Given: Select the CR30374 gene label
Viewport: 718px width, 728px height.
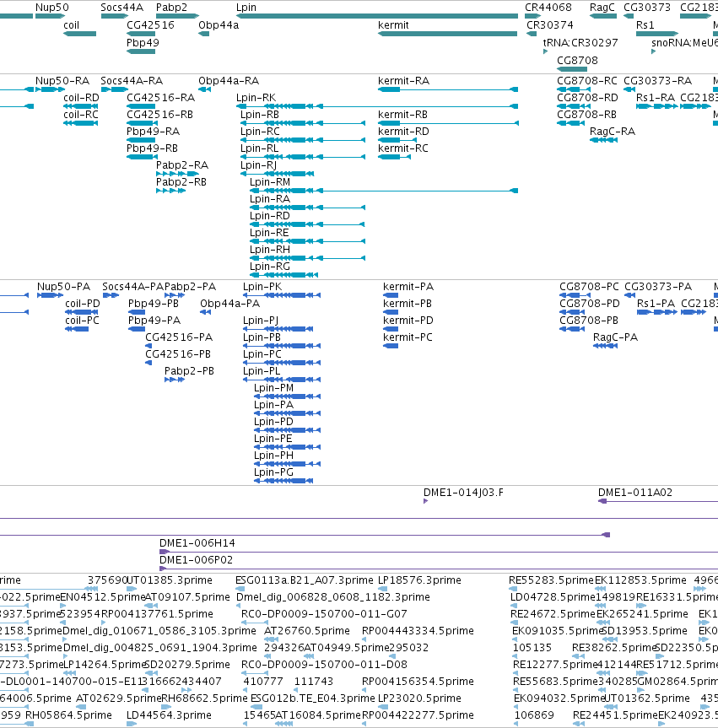Looking at the screenshot, I should coord(550,25).
